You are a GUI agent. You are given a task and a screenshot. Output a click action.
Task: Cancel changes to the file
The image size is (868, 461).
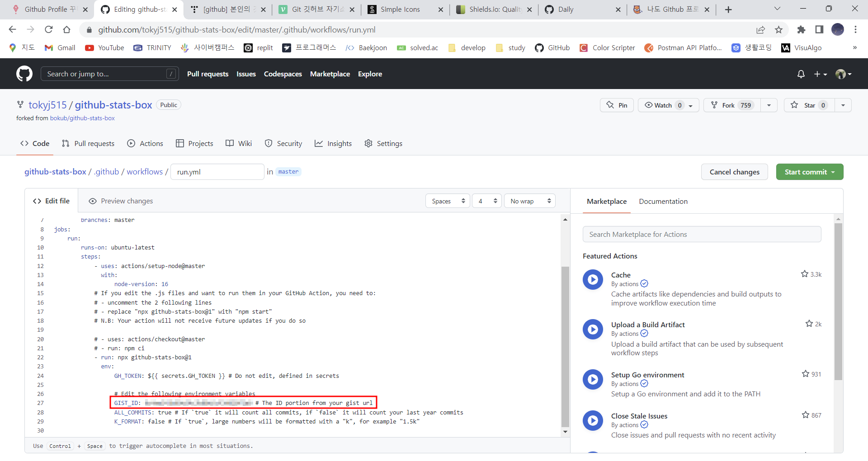(734, 172)
